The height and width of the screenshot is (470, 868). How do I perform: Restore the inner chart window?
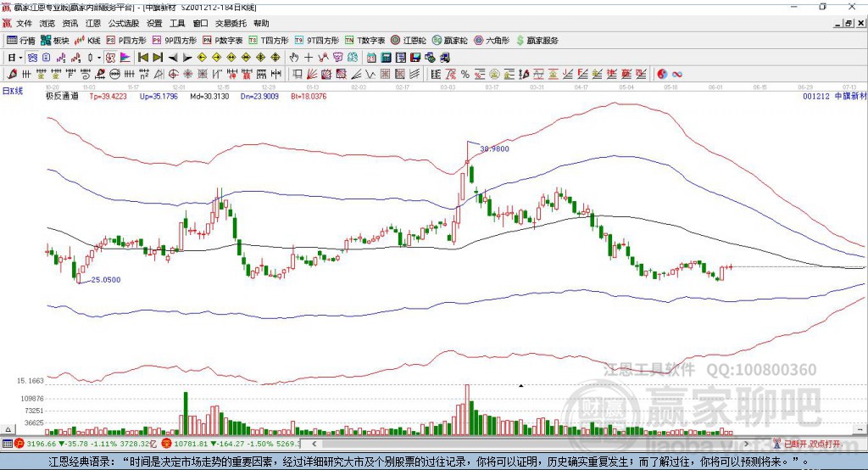pos(848,23)
